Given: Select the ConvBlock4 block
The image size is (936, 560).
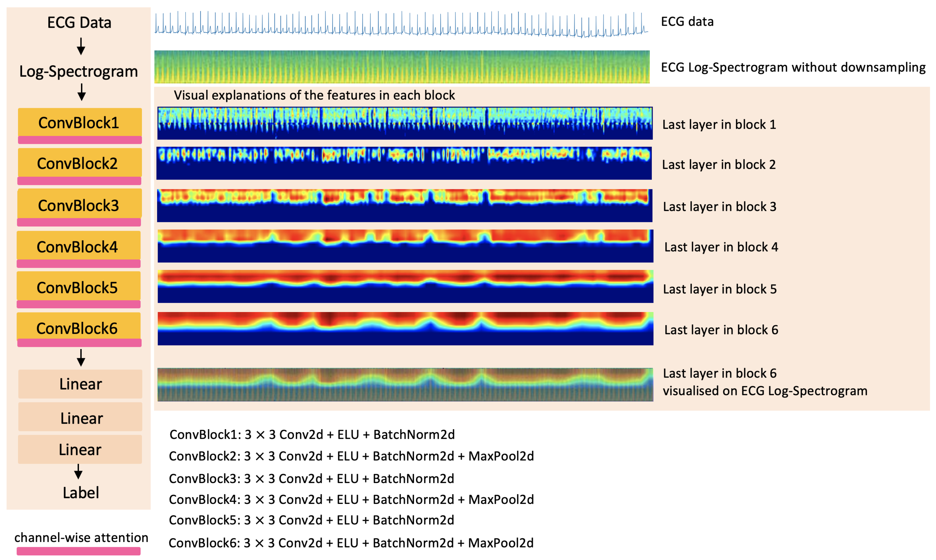Looking at the screenshot, I should click(x=78, y=246).
